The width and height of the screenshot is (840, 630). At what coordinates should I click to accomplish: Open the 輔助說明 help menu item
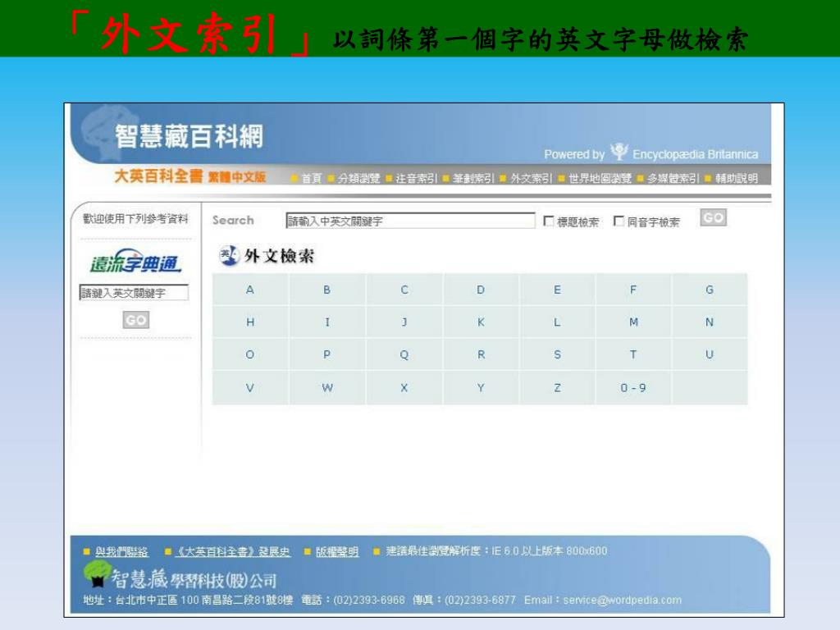coord(737,178)
